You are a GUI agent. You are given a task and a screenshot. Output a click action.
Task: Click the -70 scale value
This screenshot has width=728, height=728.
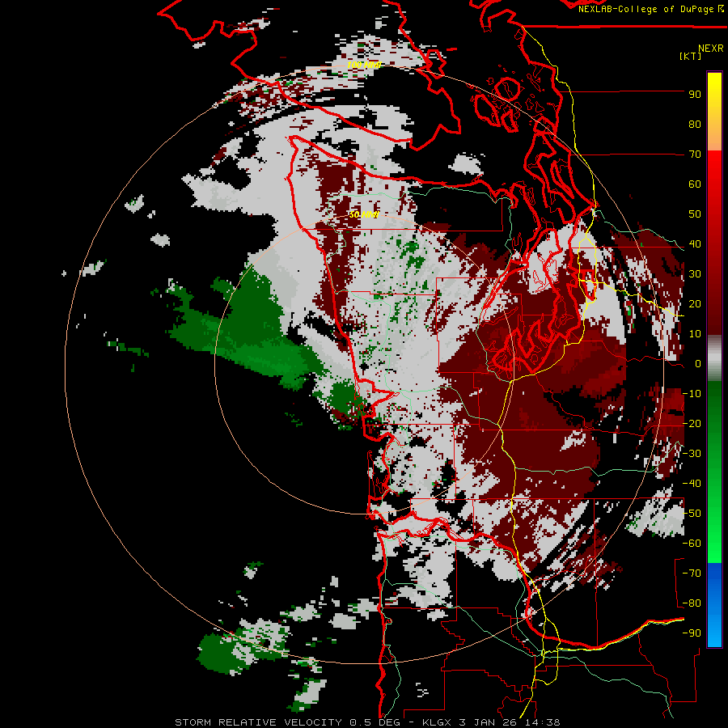point(692,574)
